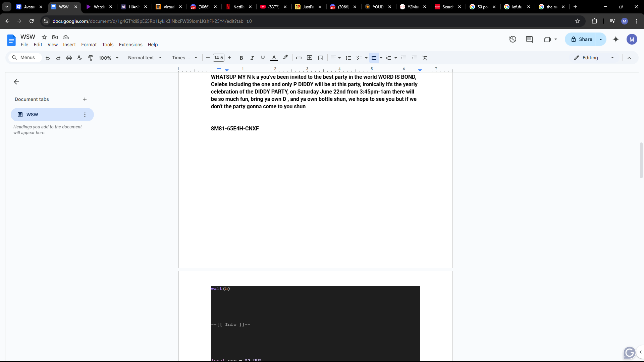Viewport: 644px width, 362px height.
Task: Check the cloud save status icon
Action: tap(66, 37)
